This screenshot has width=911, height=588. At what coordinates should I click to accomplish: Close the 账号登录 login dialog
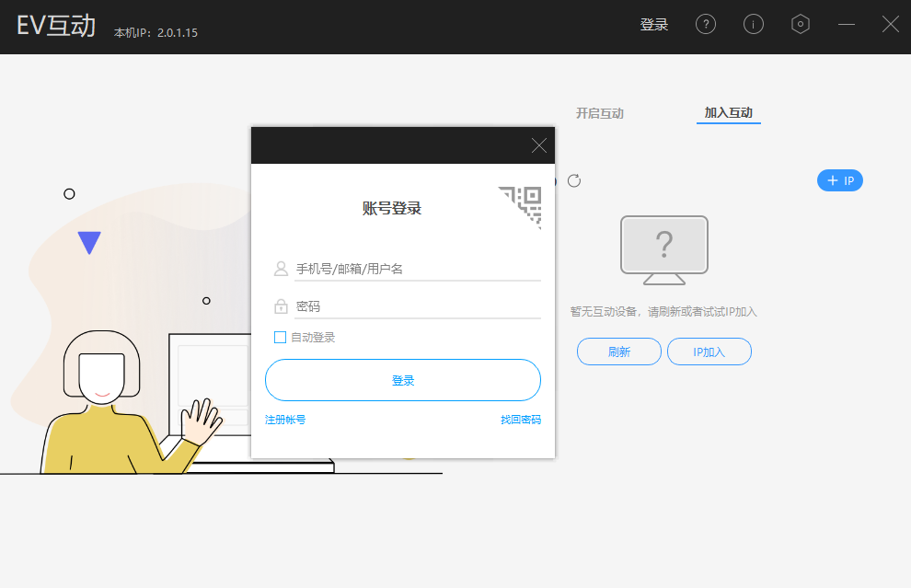(539, 145)
